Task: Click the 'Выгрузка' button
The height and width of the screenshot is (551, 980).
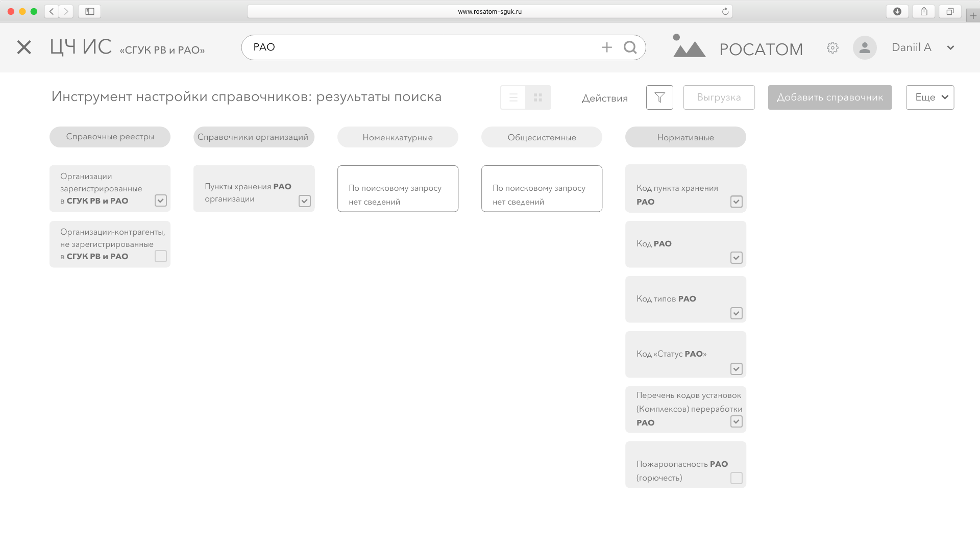Action: (x=719, y=97)
